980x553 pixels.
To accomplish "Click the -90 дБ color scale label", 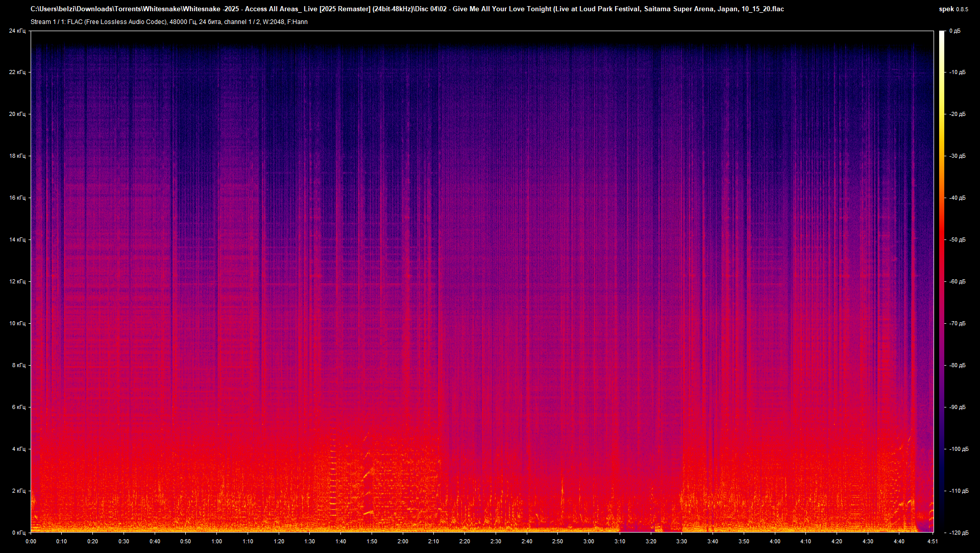I will coord(957,407).
